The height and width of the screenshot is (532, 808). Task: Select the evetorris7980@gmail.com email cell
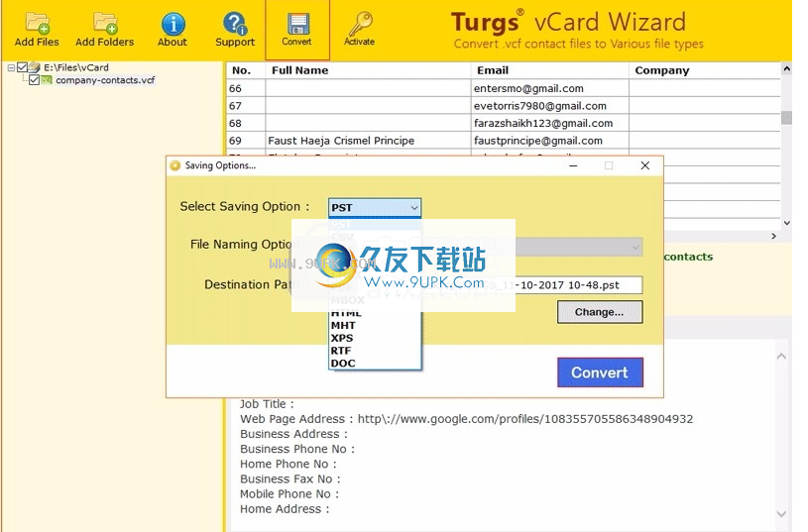[x=550, y=106]
